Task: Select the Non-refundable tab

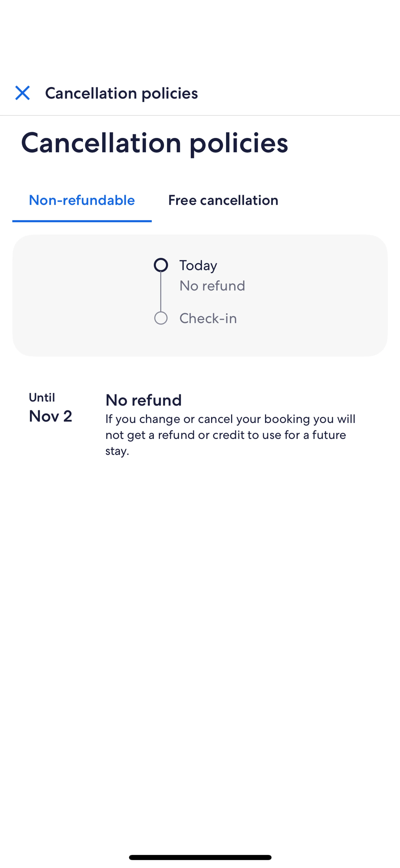Action: (82, 200)
